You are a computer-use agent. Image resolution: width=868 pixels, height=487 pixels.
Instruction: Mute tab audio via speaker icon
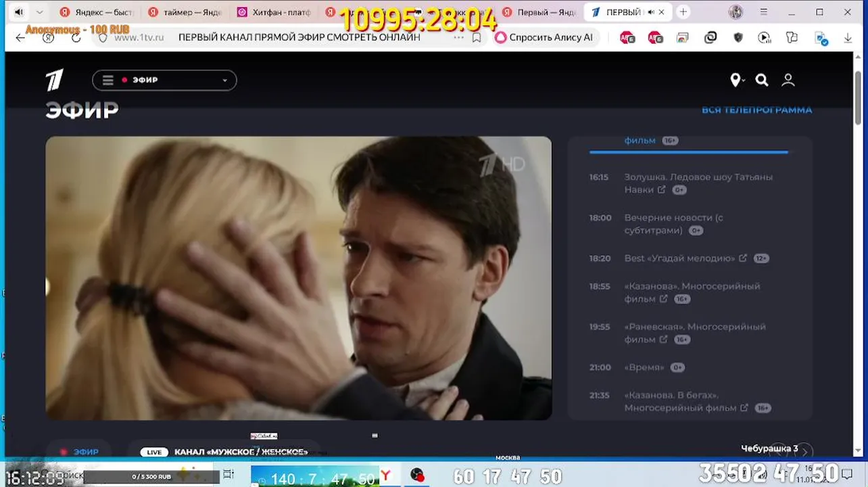click(x=19, y=12)
